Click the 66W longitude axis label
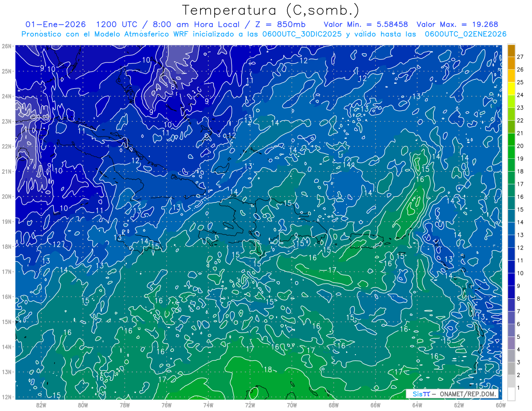This screenshot has height=411, width=532. 376,405
